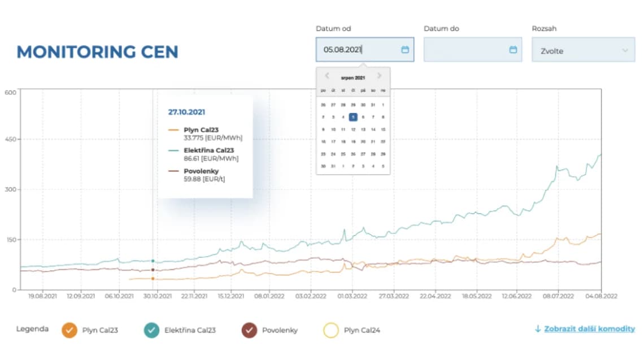Click the down arrow beside Zobrazit další komodity
The width and height of the screenshot is (644, 346).
[538, 328]
